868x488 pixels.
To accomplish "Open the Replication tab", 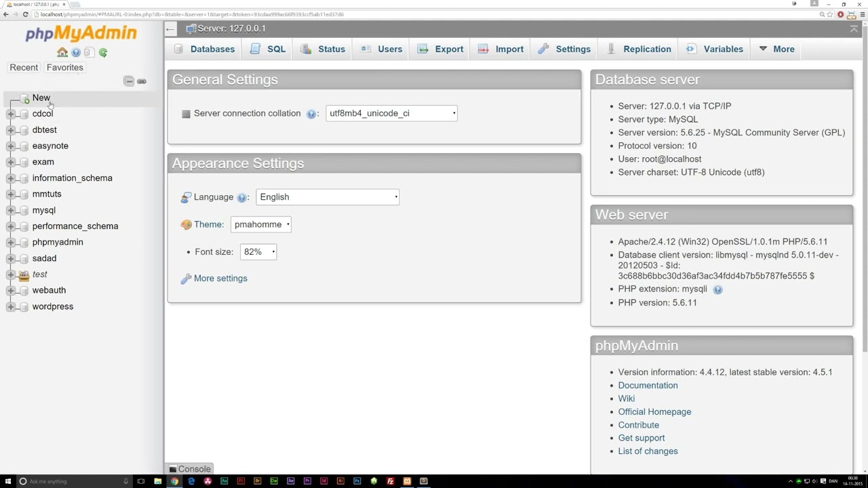I will tap(639, 49).
